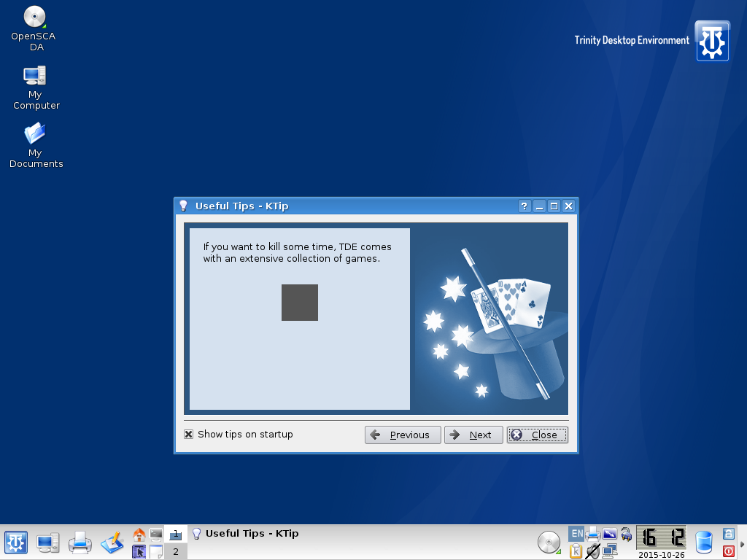Image resolution: width=747 pixels, height=560 pixels.
Task: Untick Show tips on startup checkbox
Action: pyautogui.click(x=189, y=435)
